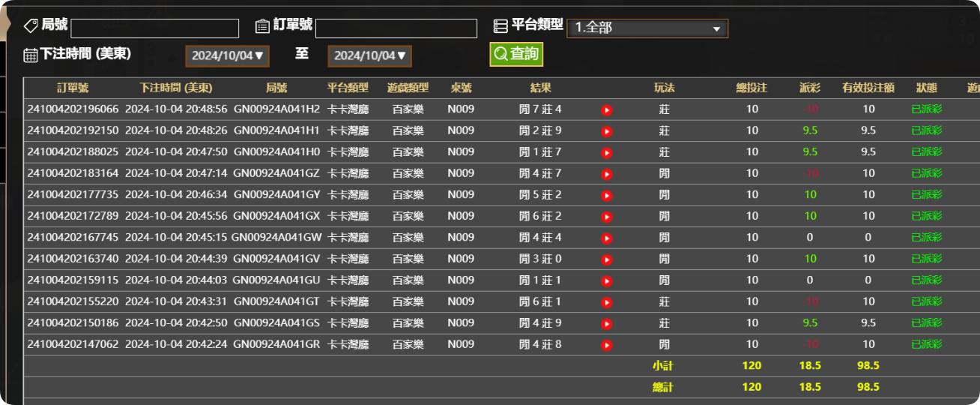Click the 總計 grand total label
980x405 pixels.
[665, 388]
